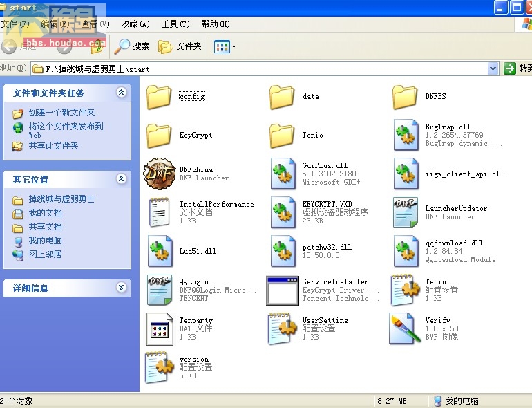
Task: Select the version config file icon
Action: pyautogui.click(x=160, y=367)
